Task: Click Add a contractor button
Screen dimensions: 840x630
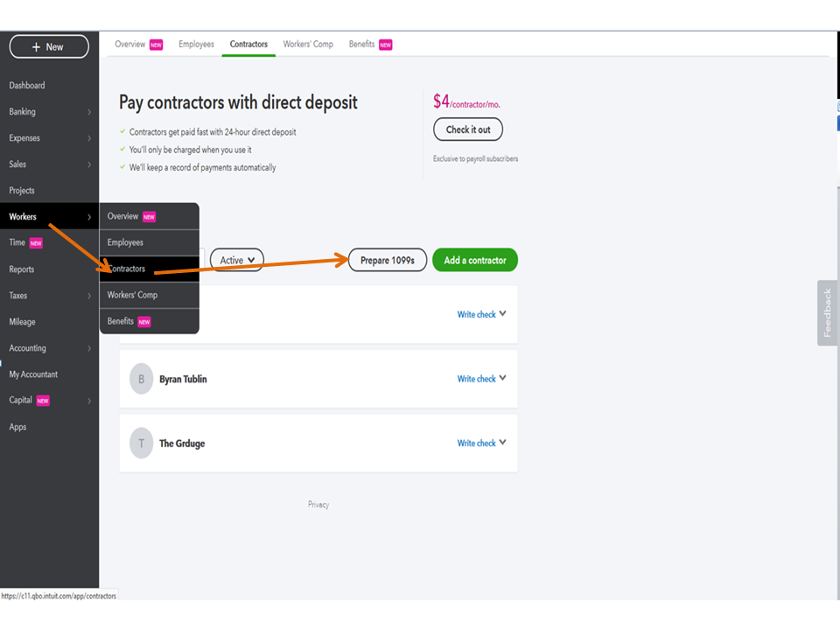Action: click(x=475, y=260)
